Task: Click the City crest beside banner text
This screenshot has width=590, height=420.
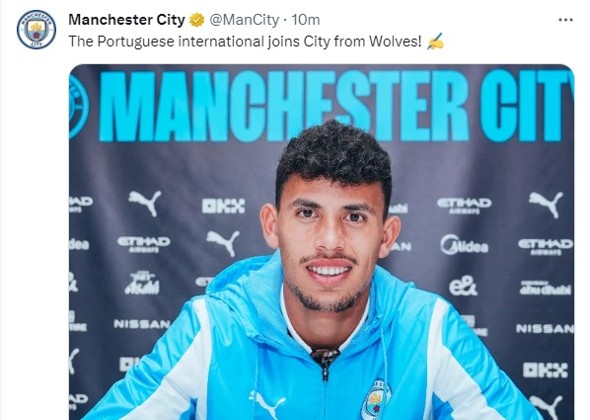Action: pos(78,107)
